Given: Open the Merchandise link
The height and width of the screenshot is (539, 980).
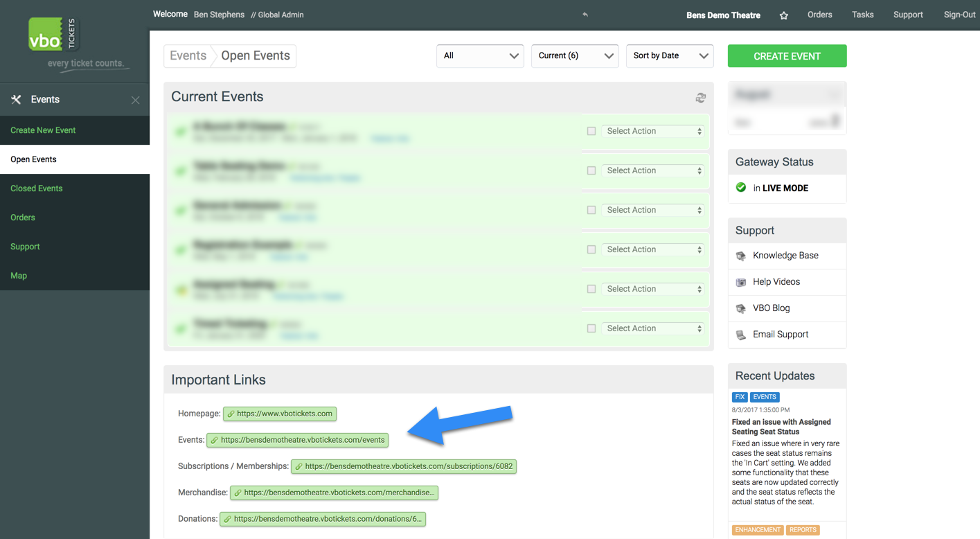Looking at the screenshot, I should point(334,493).
